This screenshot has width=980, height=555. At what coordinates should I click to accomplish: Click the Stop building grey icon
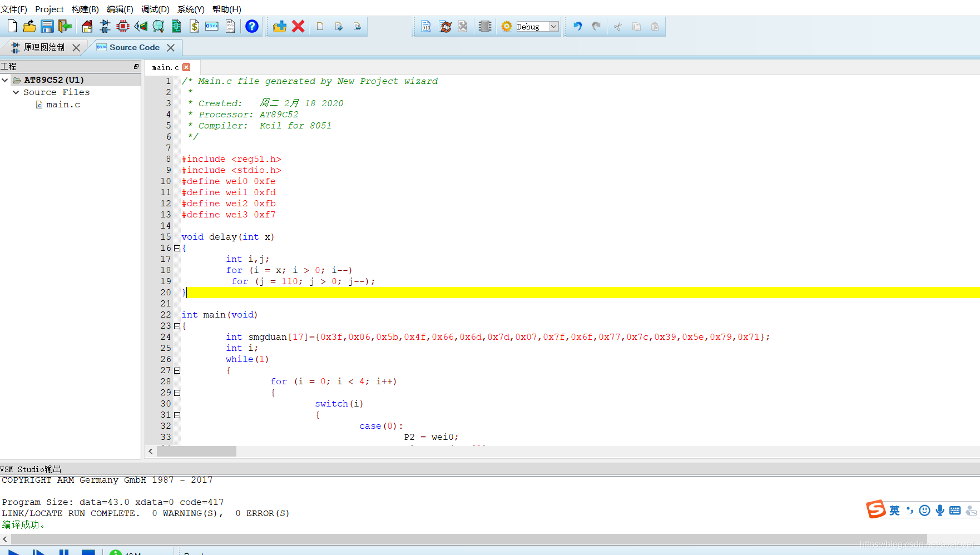coord(463,26)
